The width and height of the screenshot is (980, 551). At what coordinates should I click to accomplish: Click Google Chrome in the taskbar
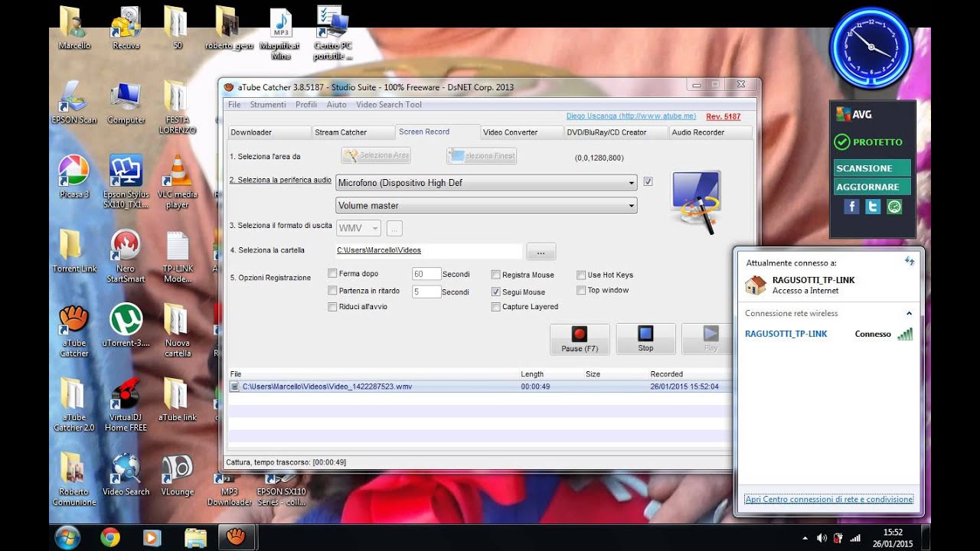(110, 538)
